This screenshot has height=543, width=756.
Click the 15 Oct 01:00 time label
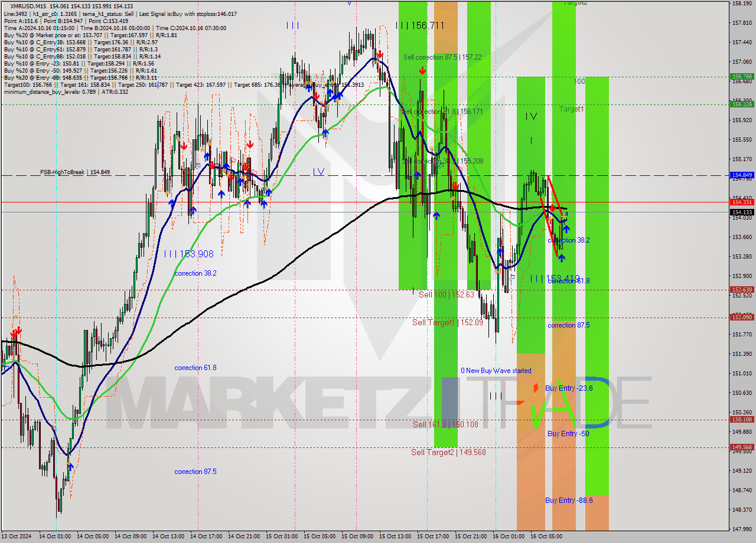tap(282, 537)
